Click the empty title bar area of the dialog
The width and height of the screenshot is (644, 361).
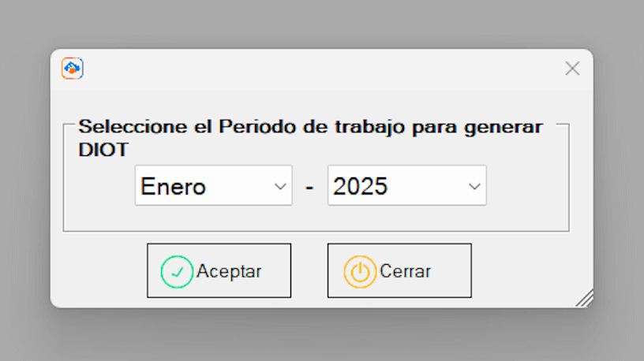pyautogui.click(x=316, y=69)
